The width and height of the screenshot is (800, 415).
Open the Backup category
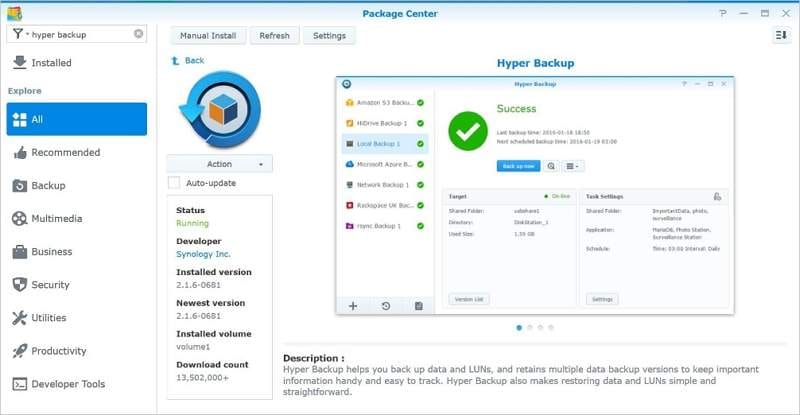click(77, 185)
